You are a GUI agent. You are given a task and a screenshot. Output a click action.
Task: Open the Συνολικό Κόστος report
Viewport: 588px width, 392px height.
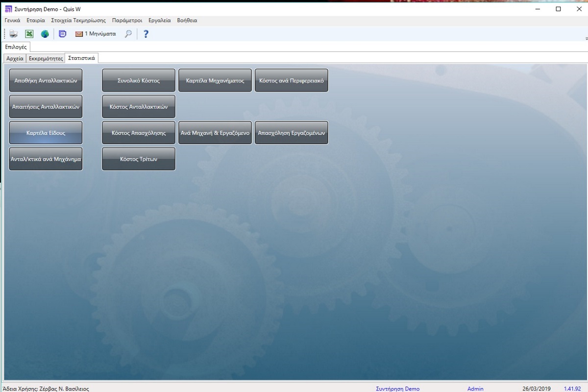pyautogui.click(x=138, y=80)
